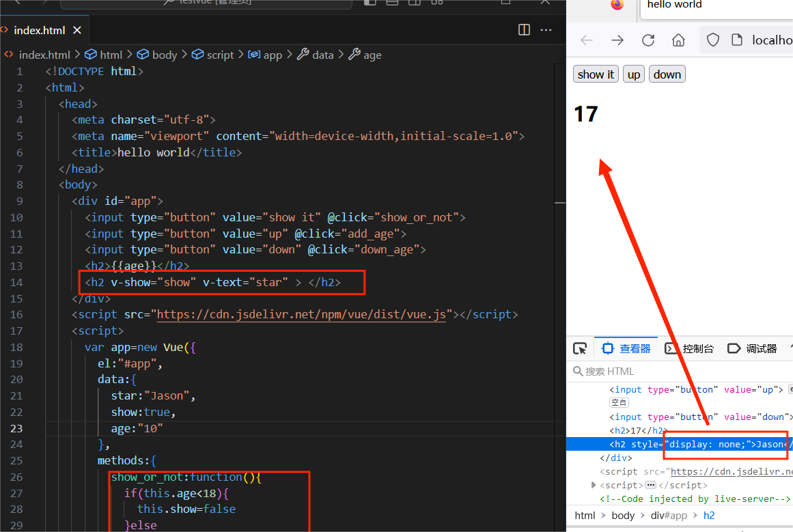This screenshot has width=793, height=532.
Task: Open the editor More Actions ellipsis
Action: pyautogui.click(x=546, y=30)
